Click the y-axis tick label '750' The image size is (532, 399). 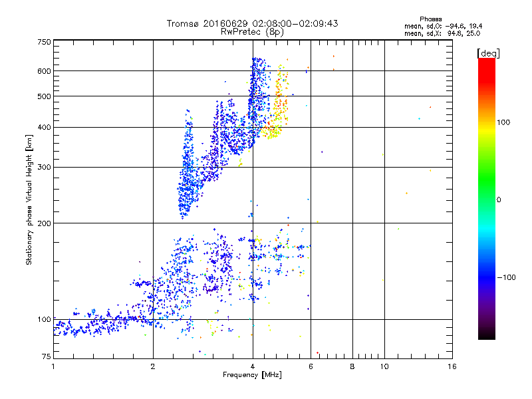click(44, 42)
